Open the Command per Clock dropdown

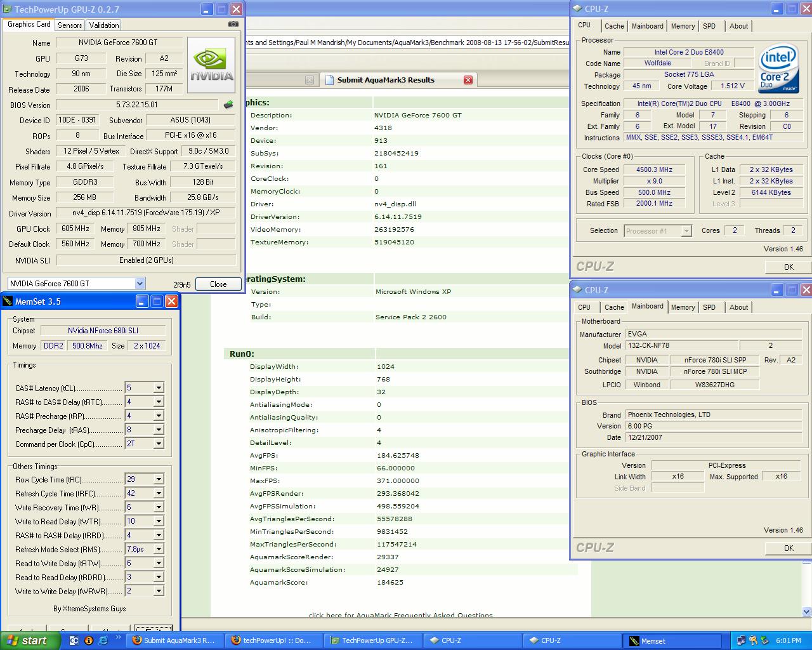point(159,444)
